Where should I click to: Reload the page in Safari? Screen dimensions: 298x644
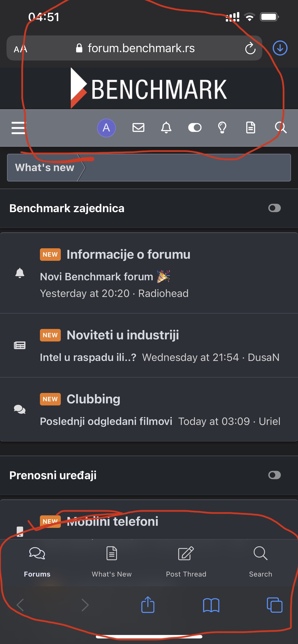(250, 48)
